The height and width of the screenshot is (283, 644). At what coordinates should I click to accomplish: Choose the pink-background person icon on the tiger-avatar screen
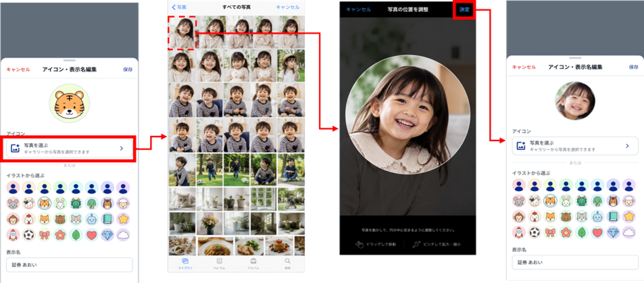pos(13,188)
